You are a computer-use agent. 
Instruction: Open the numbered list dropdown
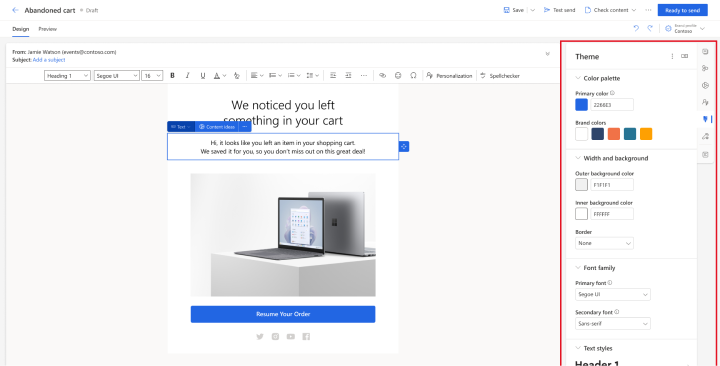pos(276,76)
